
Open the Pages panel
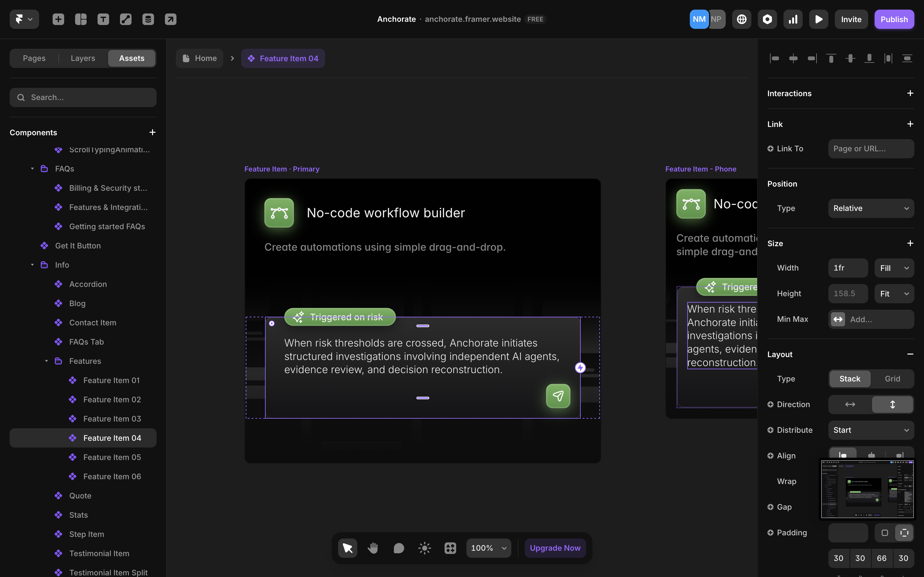[34, 58]
